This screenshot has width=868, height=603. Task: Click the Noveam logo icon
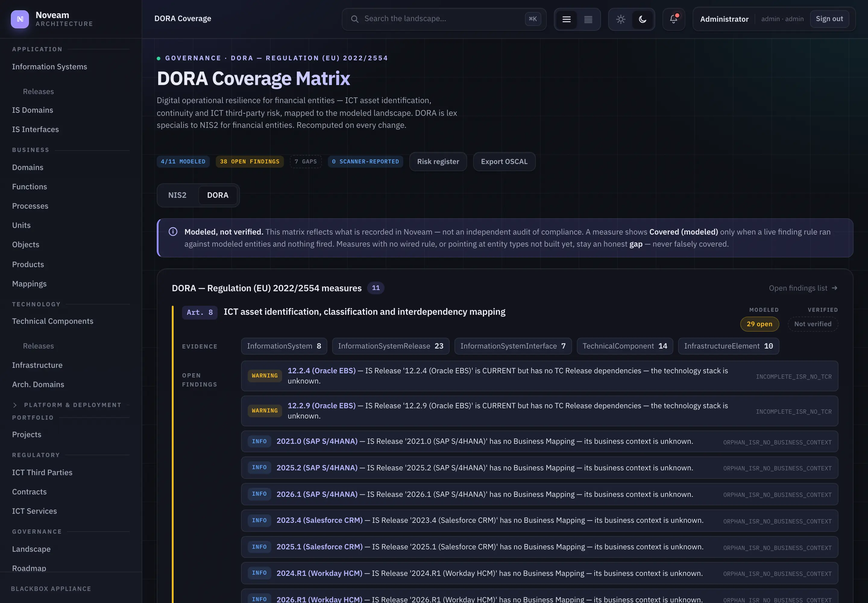click(20, 19)
